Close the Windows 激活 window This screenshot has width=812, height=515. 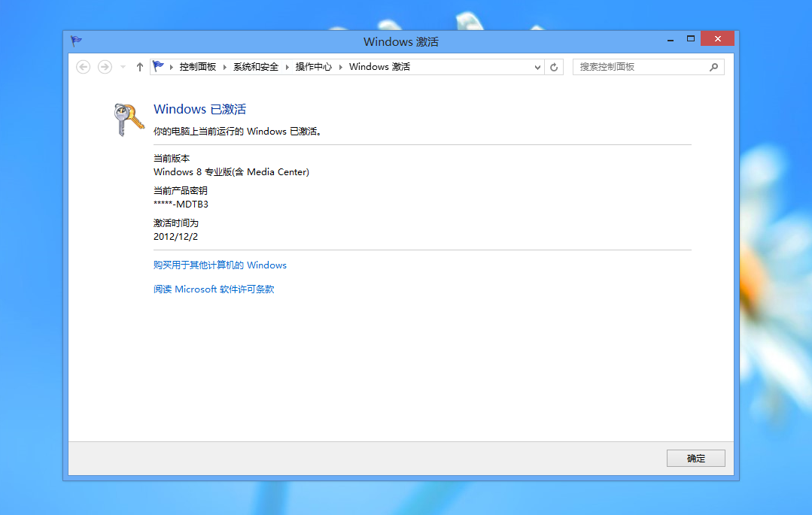point(718,39)
